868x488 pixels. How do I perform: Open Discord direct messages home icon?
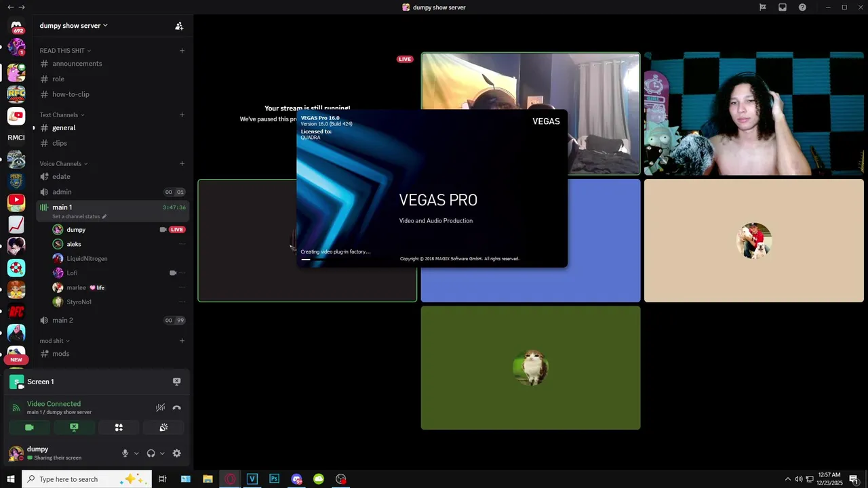point(16,25)
